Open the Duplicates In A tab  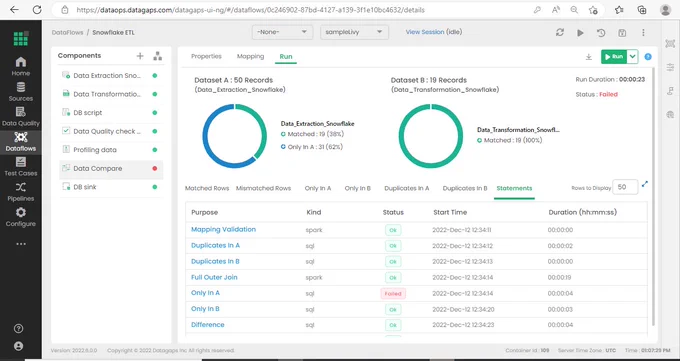click(407, 188)
